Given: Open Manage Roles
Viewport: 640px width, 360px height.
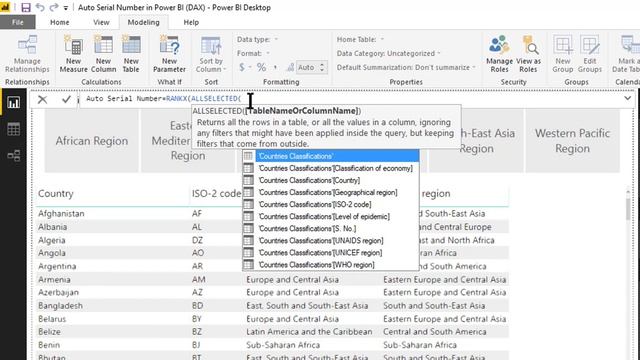Looking at the screenshot, I should (x=499, y=54).
